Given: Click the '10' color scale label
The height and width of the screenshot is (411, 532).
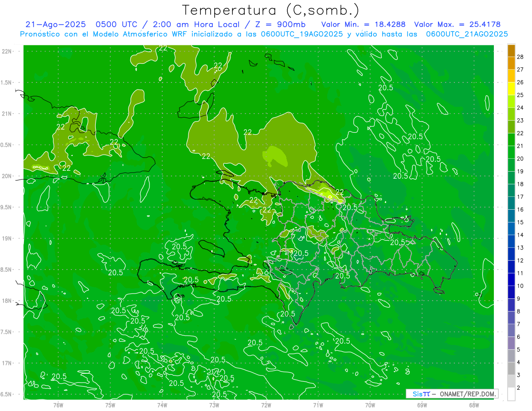Looking at the screenshot, I should [520, 286].
